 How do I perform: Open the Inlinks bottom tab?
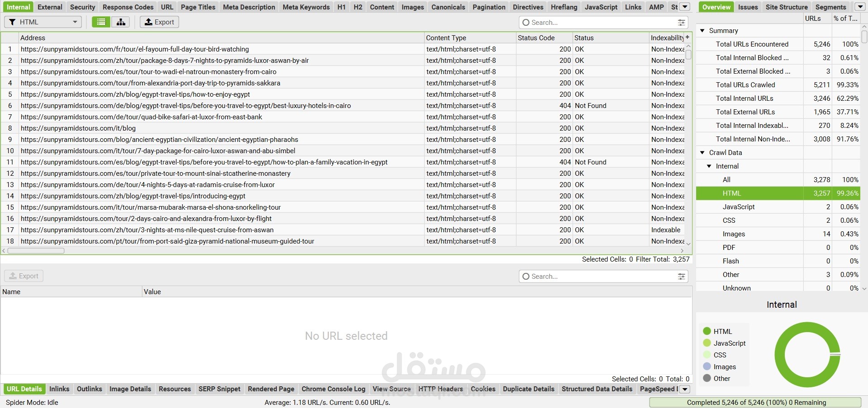[59, 389]
